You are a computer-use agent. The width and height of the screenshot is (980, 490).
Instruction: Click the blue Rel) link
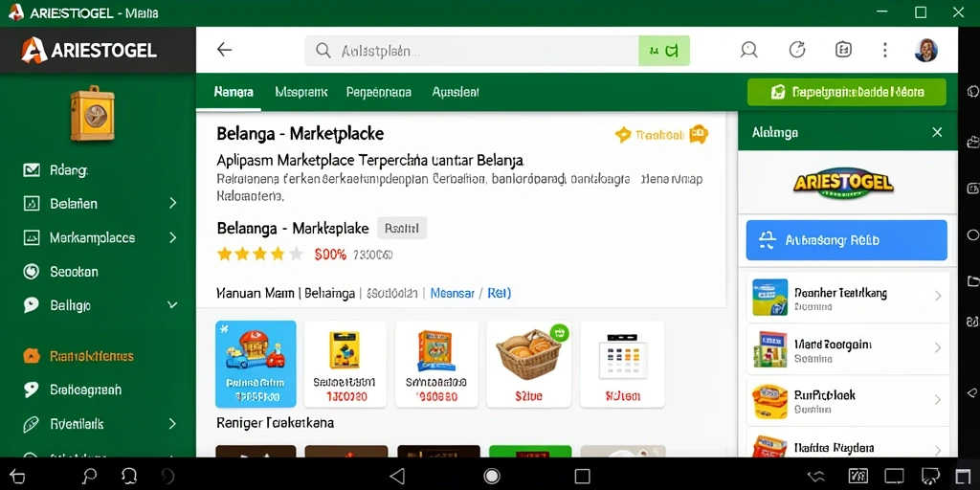(x=500, y=293)
